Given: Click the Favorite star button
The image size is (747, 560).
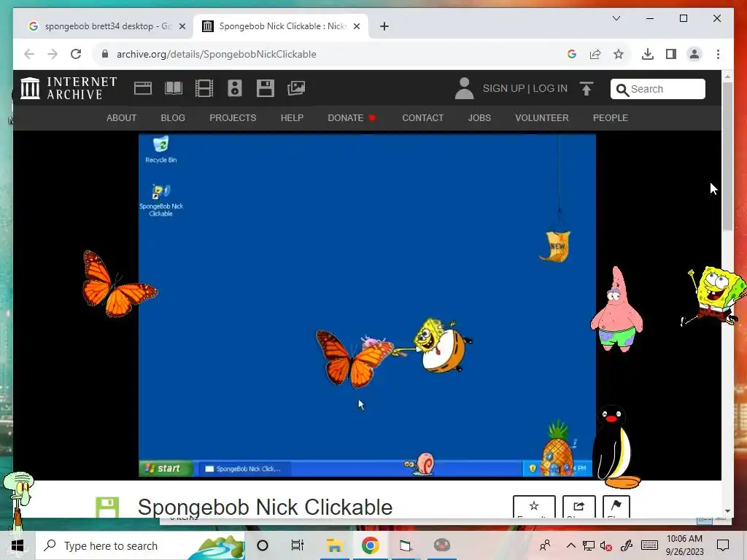Looking at the screenshot, I should pos(534,506).
